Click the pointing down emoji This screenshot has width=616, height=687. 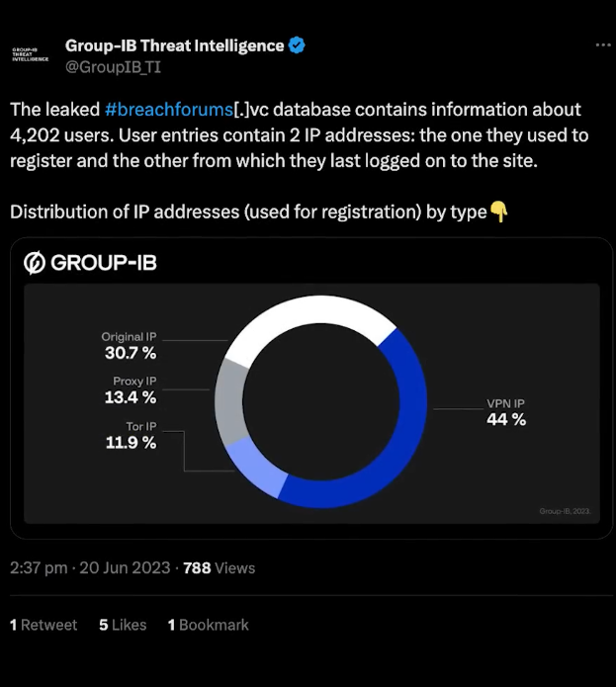point(499,211)
